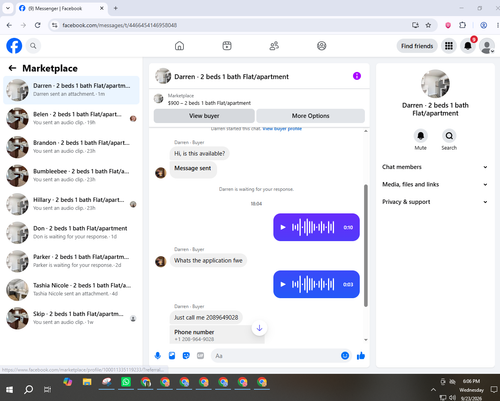Expand Privacy & support section
Screen dimensions: 500x401
coord(435,202)
